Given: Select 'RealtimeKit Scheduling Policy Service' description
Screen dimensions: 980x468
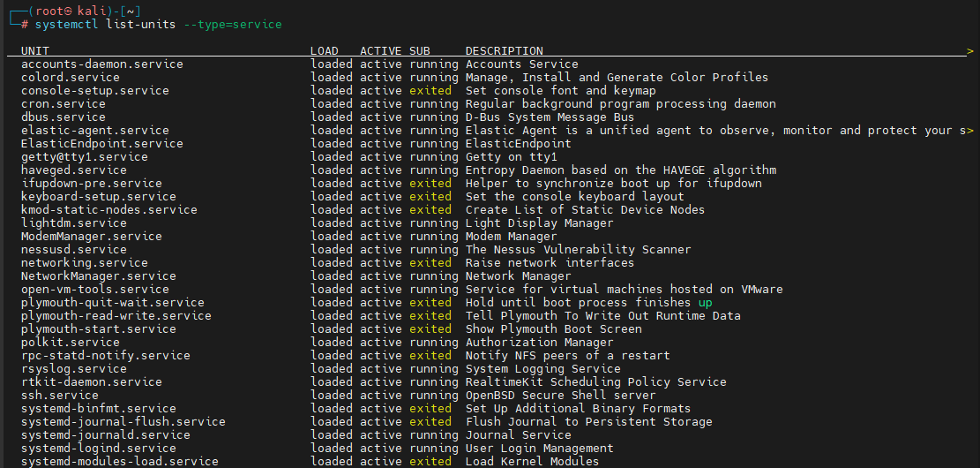Looking at the screenshot, I should coord(595,381).
